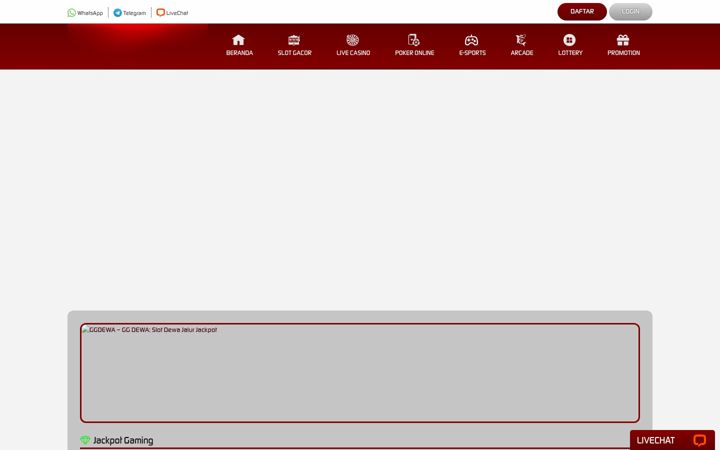Open SLOT GACOR menu label
The width and height of the screenshot is (720, 450).
(295, 53)
